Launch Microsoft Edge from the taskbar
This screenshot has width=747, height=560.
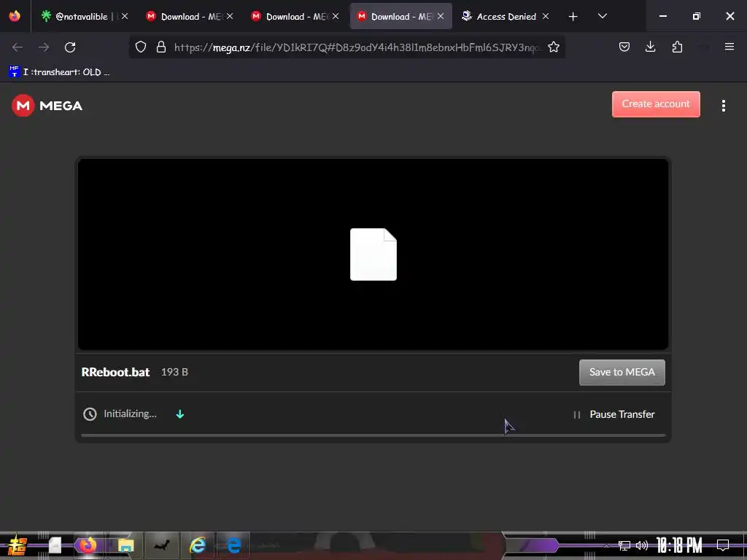pos(233,545)
